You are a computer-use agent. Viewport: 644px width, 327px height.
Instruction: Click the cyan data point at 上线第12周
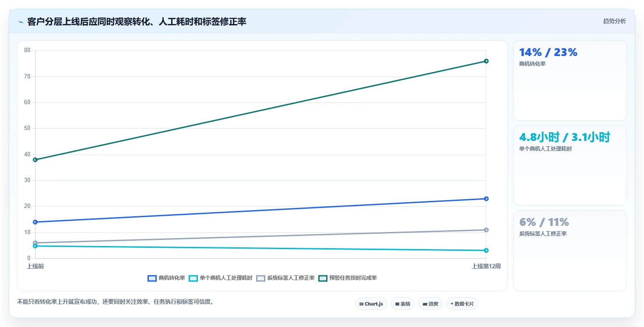[x=486, y=250]
